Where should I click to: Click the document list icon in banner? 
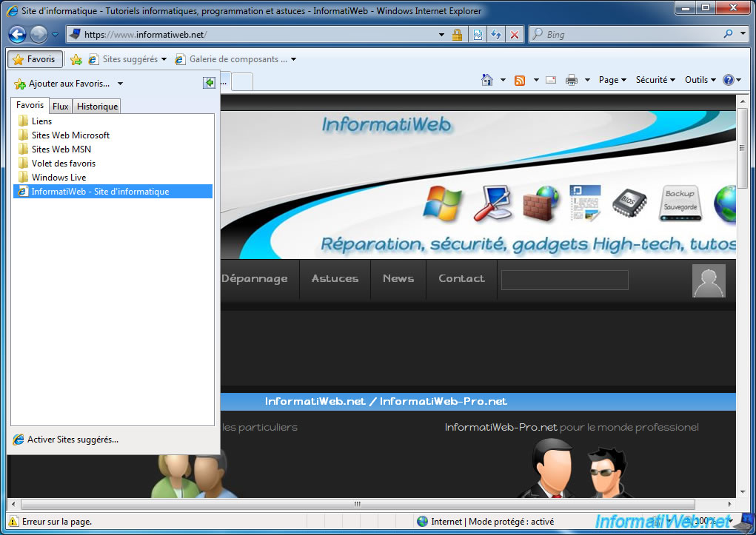click(x=585, y=203)
